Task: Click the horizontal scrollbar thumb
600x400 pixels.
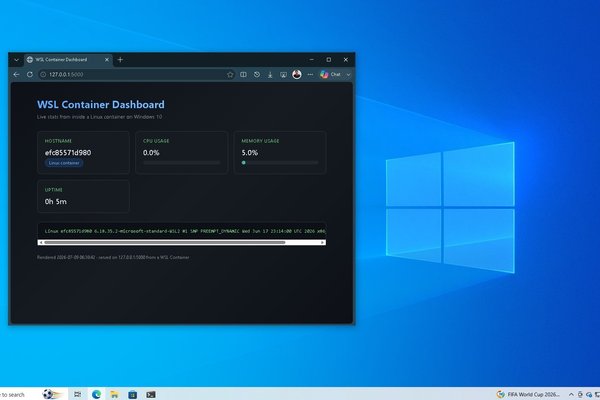Action: (x=165, y=242)
